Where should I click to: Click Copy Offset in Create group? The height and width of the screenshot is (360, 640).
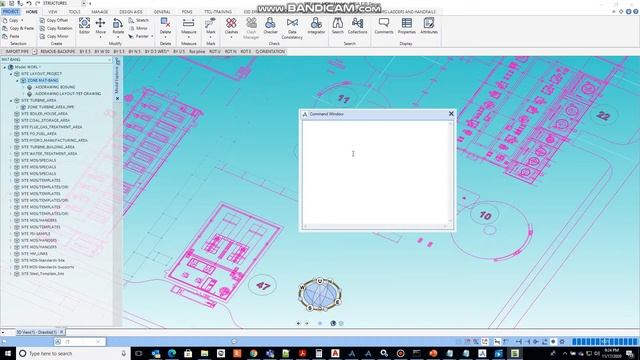53,20
